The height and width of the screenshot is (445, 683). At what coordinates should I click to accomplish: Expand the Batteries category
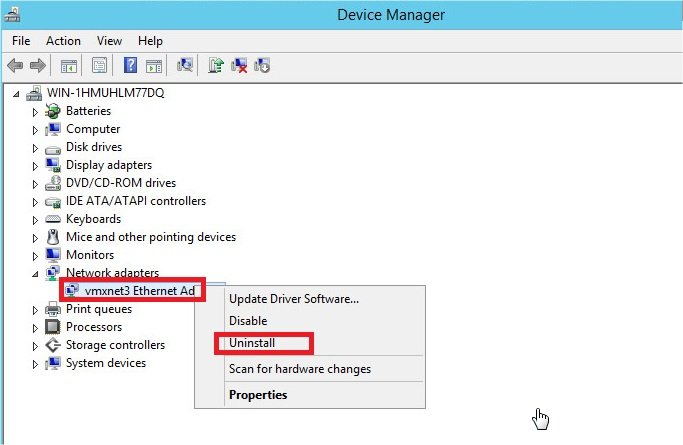(34, 111)
